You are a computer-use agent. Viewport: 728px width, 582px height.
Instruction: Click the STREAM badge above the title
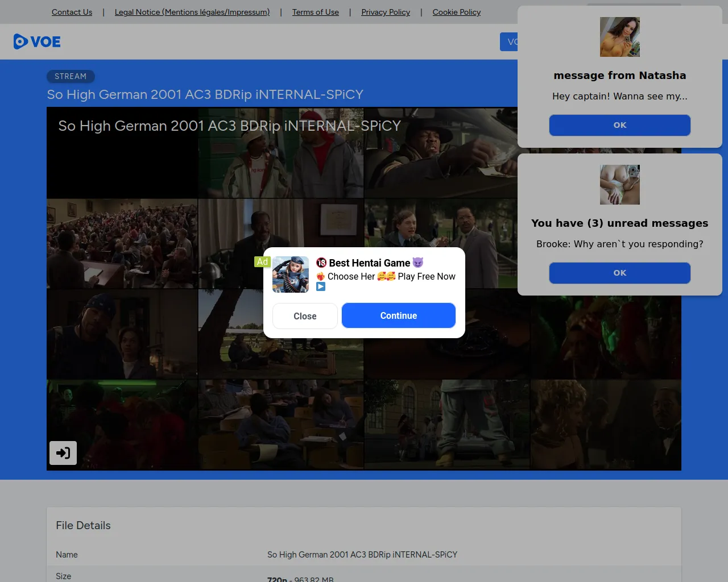coord(71,76)
